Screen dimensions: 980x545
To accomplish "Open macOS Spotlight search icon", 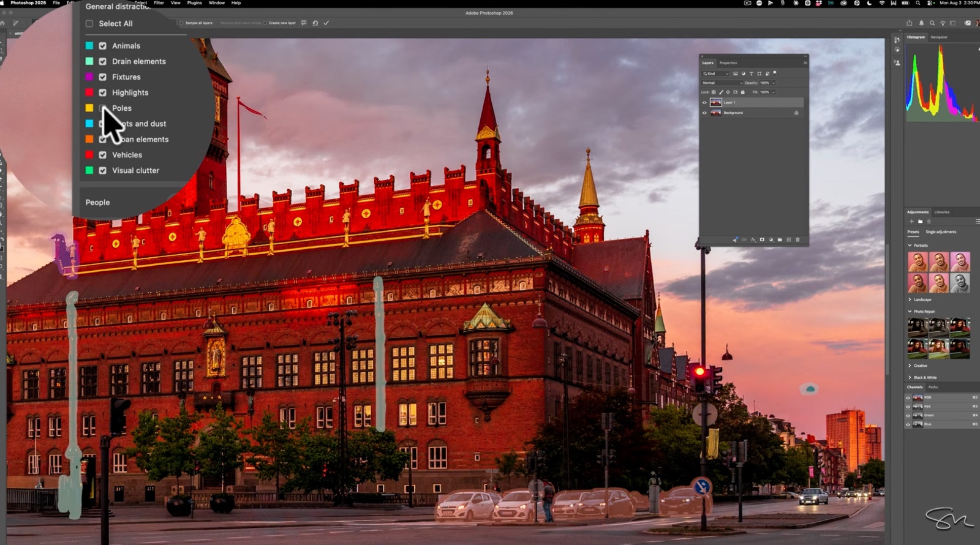I will 918,3.
